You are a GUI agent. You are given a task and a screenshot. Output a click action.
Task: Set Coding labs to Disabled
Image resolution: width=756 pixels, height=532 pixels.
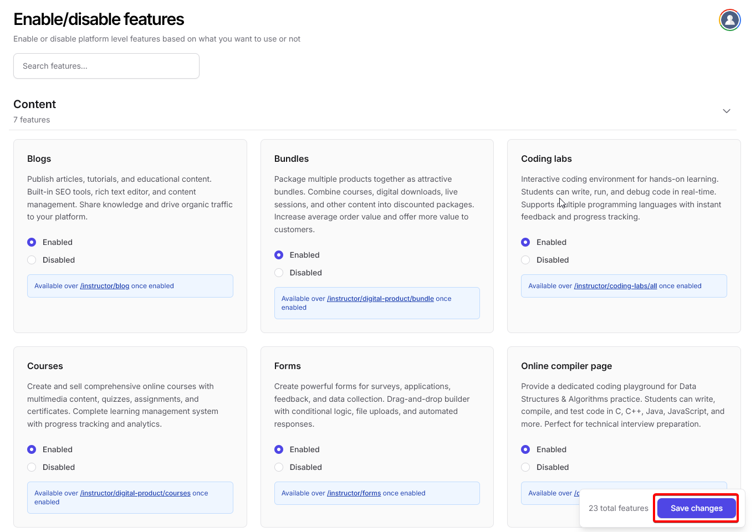point(526,260)
